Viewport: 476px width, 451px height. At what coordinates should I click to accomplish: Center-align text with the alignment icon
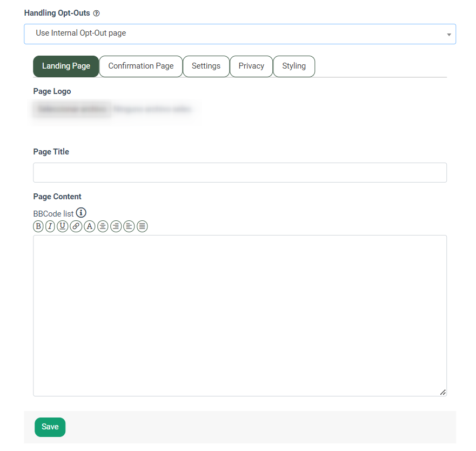tap(103, 226)
